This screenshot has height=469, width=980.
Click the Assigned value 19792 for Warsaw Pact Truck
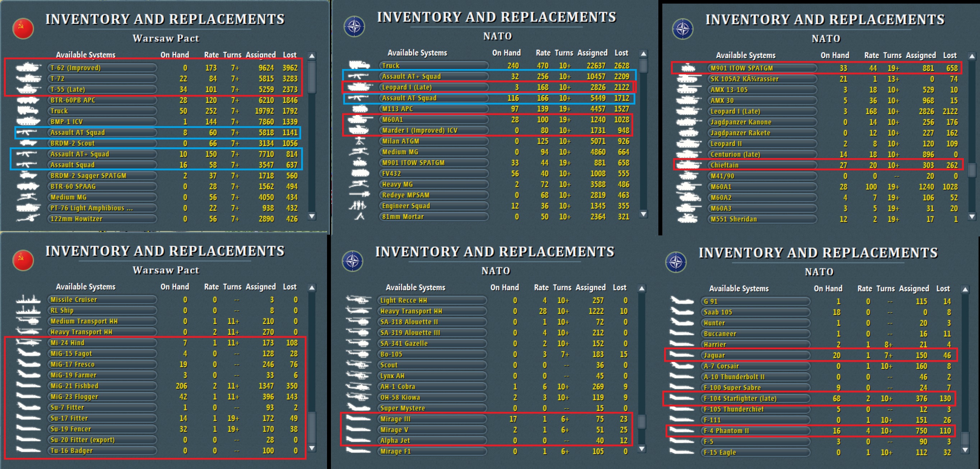tap(264, 111)
